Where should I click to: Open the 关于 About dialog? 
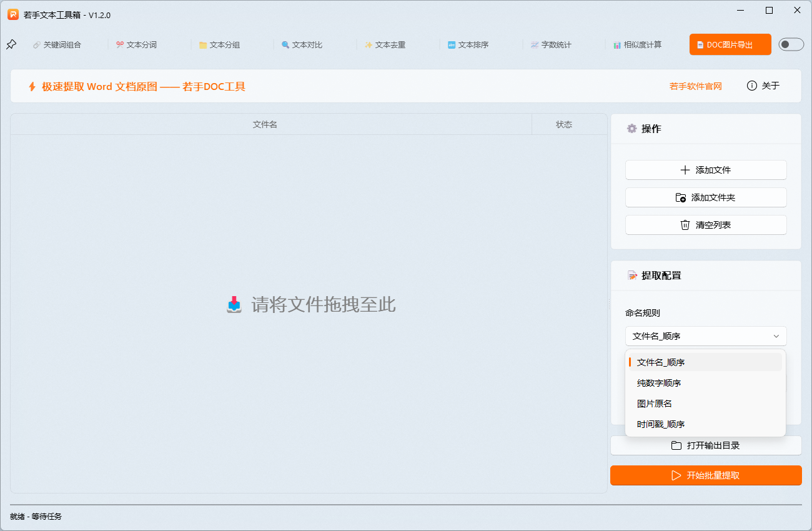[763, 86]
